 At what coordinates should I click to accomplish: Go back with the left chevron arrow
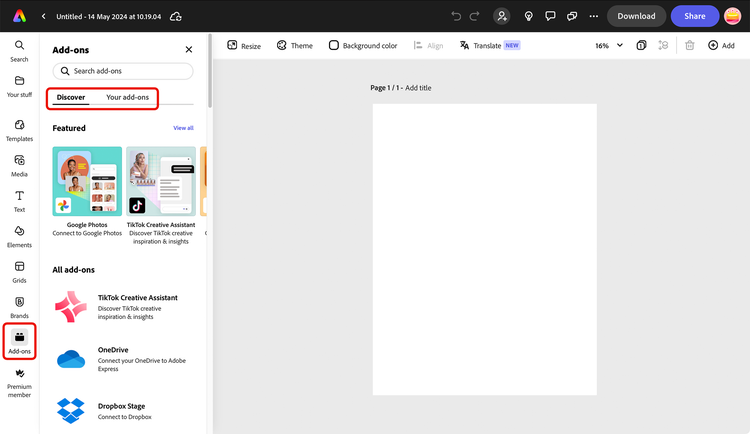point(44,16)
